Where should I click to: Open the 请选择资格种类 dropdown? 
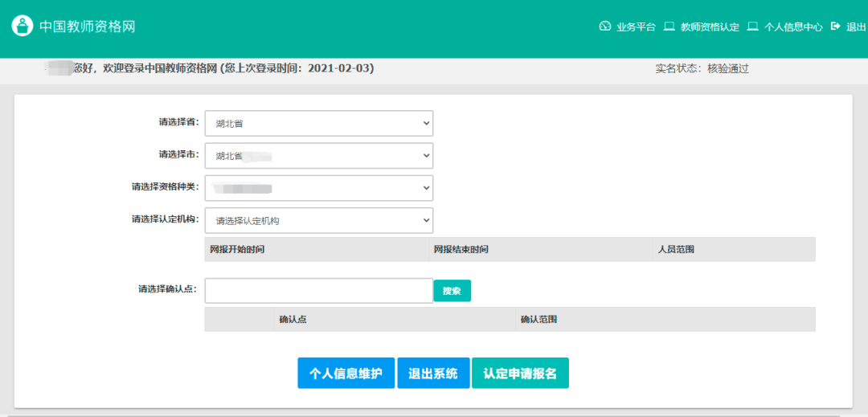(319, 188)
